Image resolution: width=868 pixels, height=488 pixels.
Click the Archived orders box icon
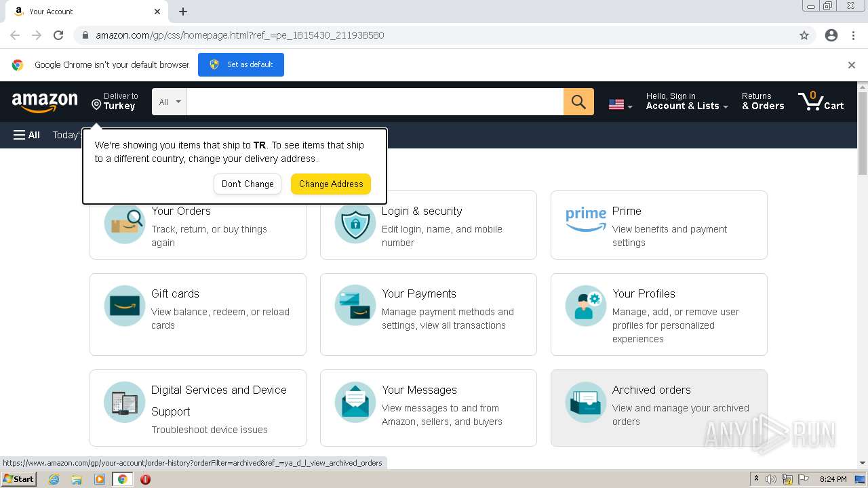(x=586, y=403)
